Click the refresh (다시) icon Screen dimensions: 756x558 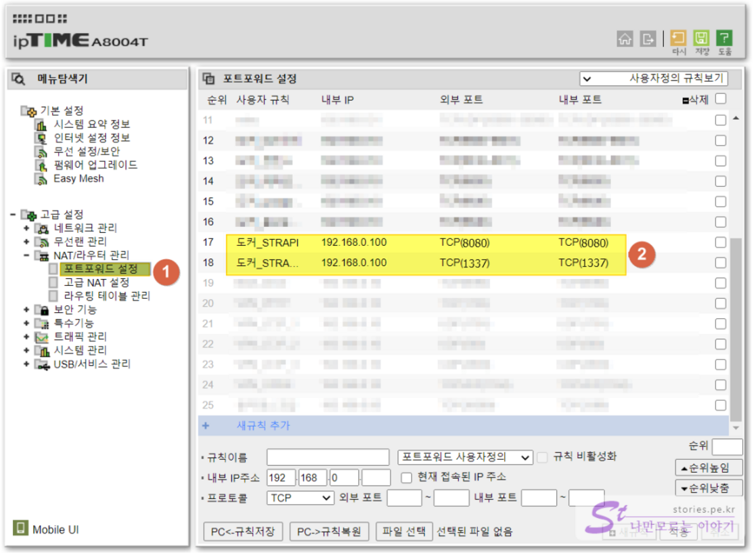click(679, 38)
